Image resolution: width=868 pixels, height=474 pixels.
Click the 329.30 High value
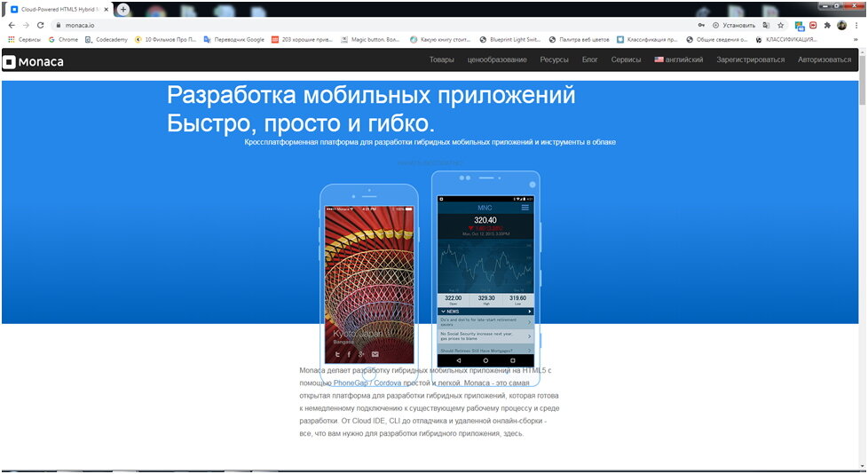click(486, 298)
